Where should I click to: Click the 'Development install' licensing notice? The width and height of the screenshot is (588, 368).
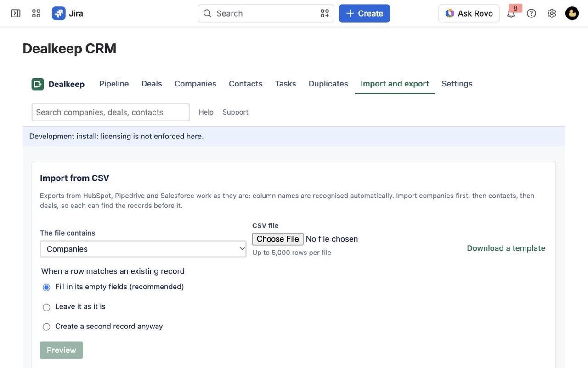[x=116, y=136]
